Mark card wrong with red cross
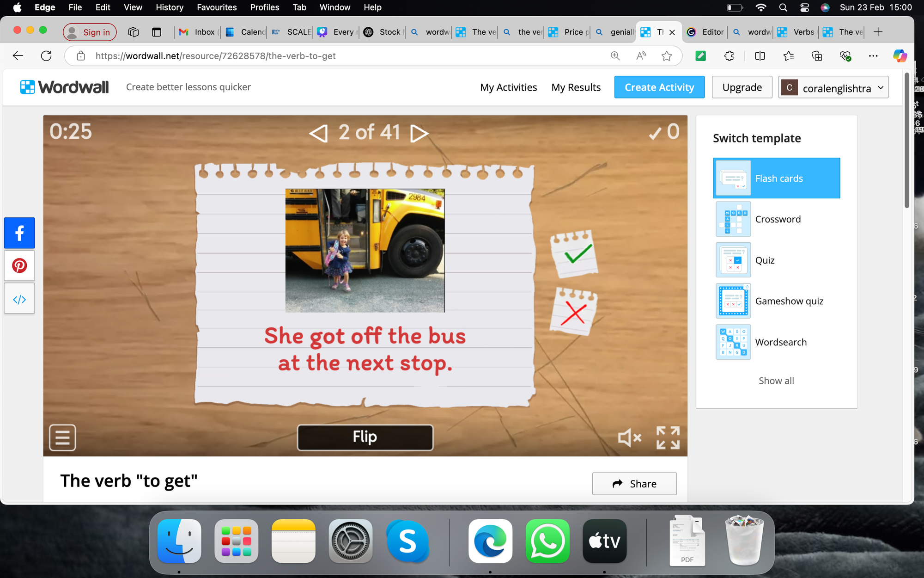Viewport: 924px width, 578px height. point(573,313)
